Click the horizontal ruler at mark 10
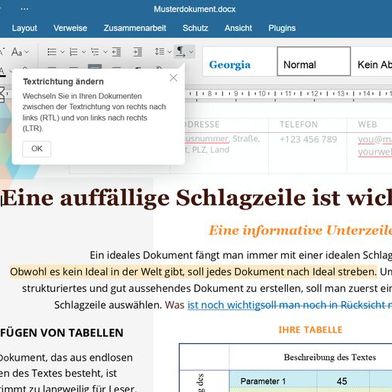The width and height of the screenshot is (392, 392). click(x=262, y=94)
